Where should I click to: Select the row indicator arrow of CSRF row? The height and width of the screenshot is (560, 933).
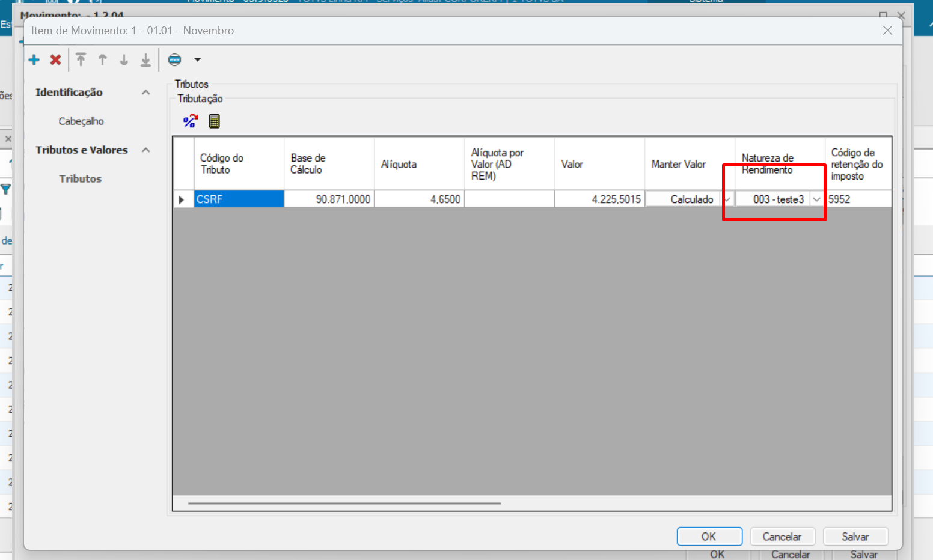183,199
